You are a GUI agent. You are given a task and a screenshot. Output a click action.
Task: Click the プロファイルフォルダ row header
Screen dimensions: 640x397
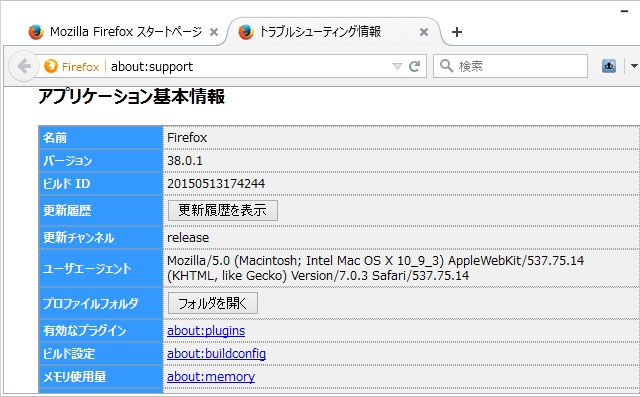tap(100, 303)
